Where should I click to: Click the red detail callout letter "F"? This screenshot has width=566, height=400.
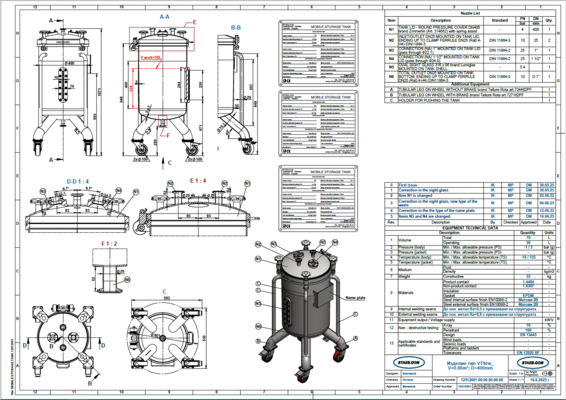point(168,136)
